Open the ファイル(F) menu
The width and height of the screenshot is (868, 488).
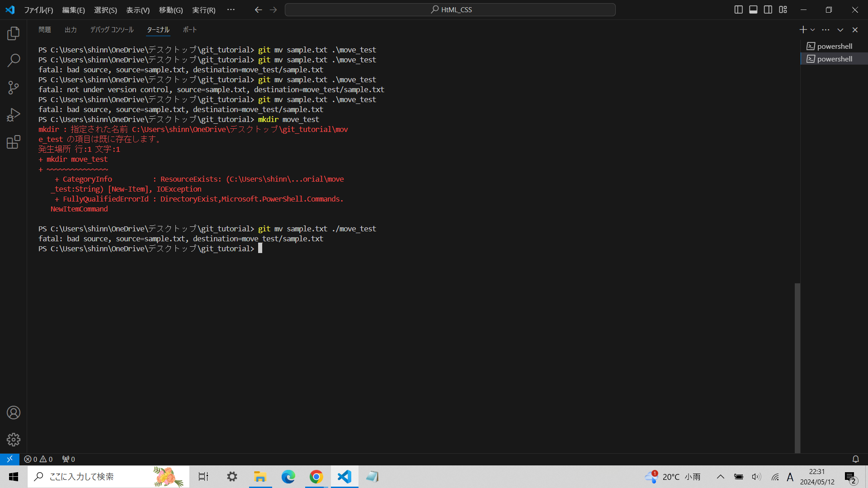click(38, 10)
